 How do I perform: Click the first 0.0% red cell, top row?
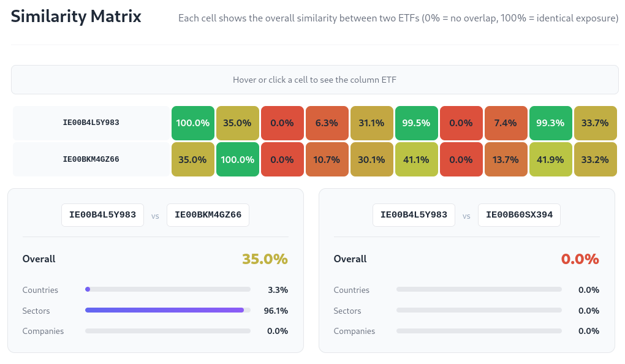[282, 123]
